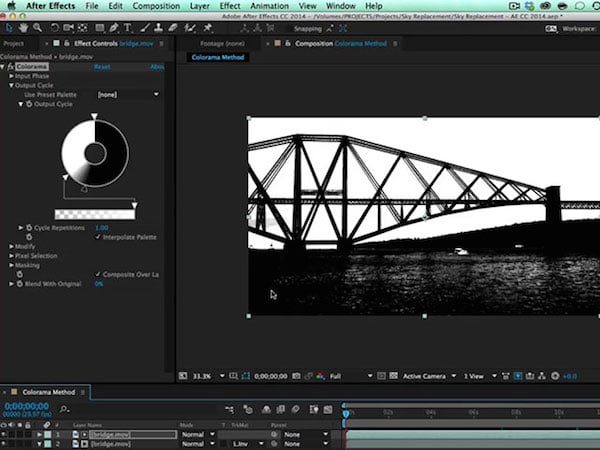Click the Graph Editor icon in timeline

click(328, 409)
